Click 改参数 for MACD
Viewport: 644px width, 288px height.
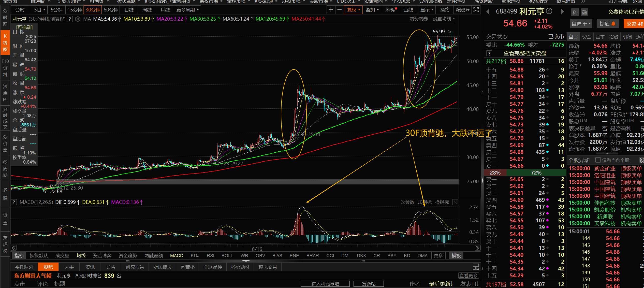tap(407, 202)
